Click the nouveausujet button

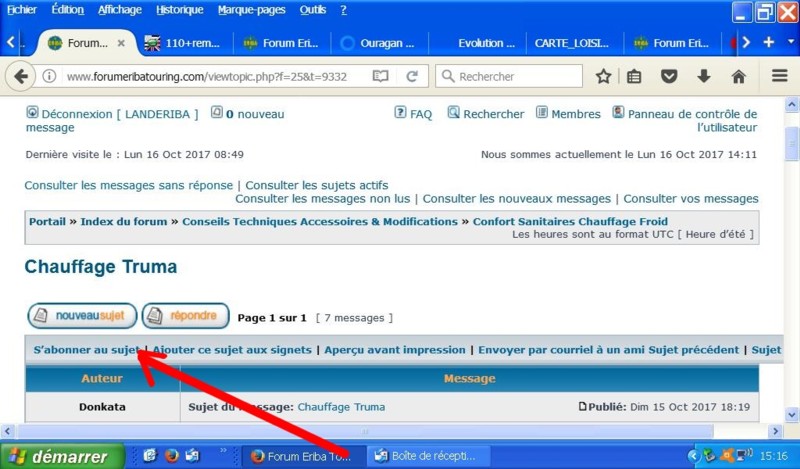tap(81, 316)
